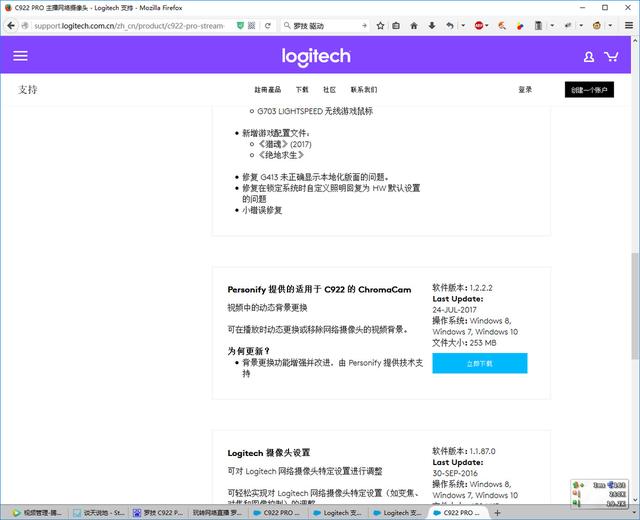
Task: Switch to the 视频管理 browser tab
Action: [x=37, y=513]
